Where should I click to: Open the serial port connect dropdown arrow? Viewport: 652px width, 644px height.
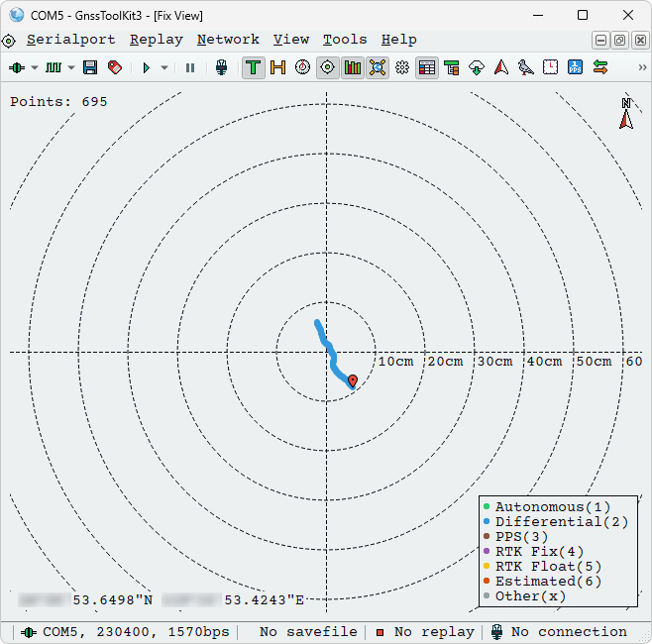click(35, 67)
